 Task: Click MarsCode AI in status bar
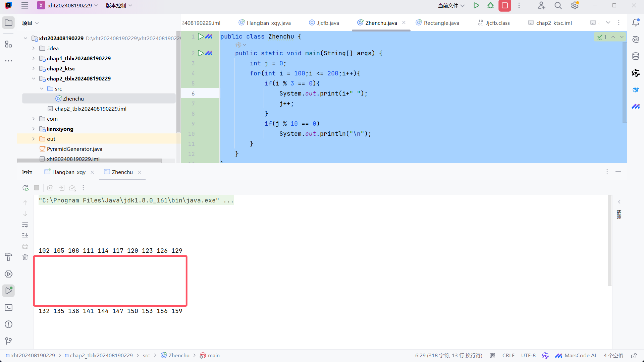576,355
